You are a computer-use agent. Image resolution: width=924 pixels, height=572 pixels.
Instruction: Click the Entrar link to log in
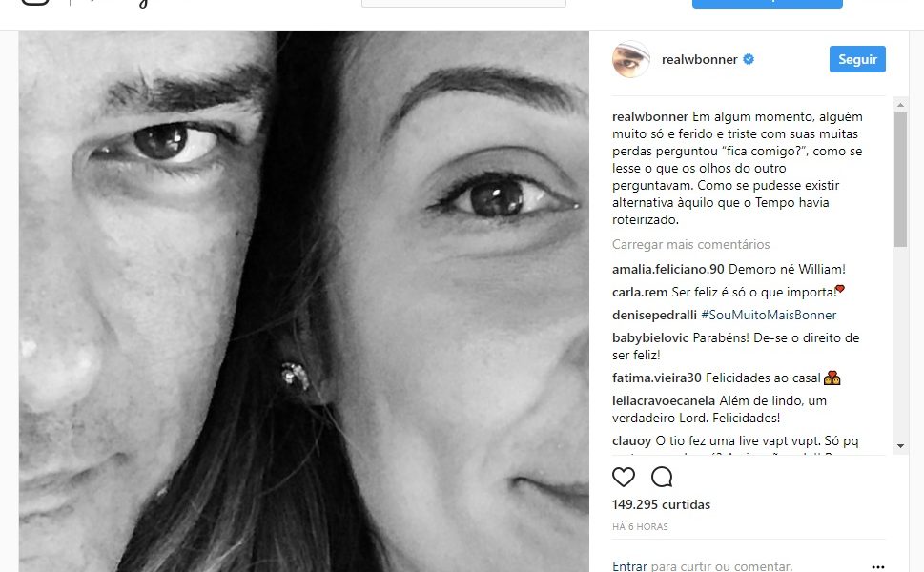(629, 565)
